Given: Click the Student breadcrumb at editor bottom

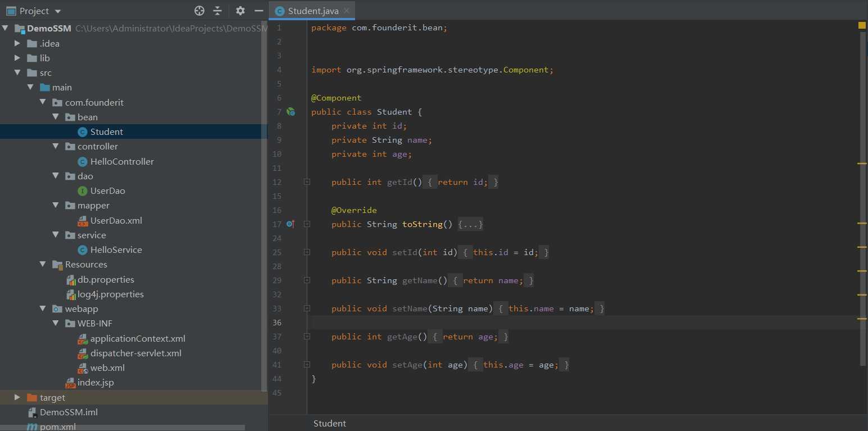Looking at the screenshot, I should [x=330, y=423].
